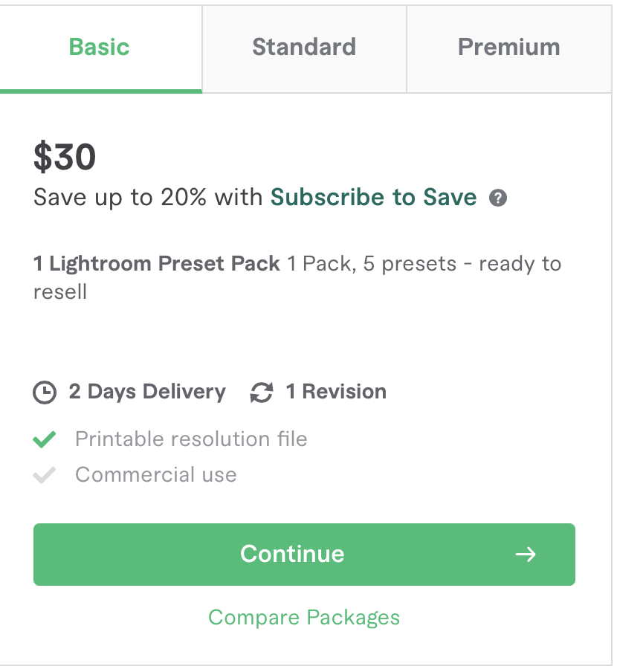Open the Compare Packages link
The width and height of the screenshot is (617, 672).
(304, 618)
